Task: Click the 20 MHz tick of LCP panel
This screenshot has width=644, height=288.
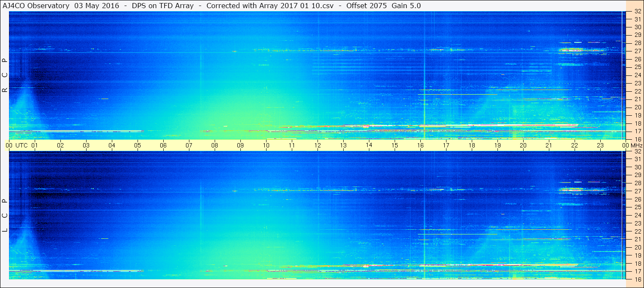Action: point(637,247)
